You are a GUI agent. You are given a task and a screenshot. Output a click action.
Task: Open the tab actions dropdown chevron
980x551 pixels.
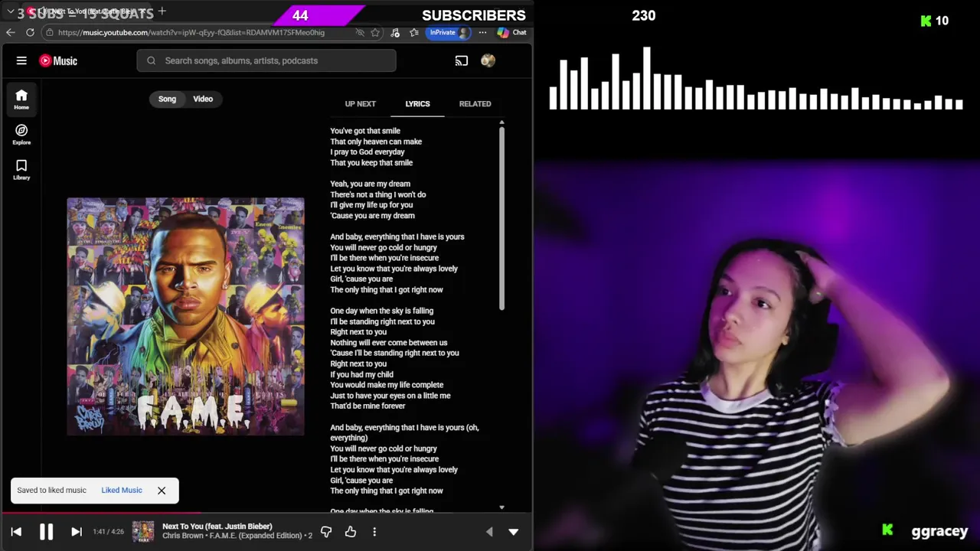[x=11, y=11]
